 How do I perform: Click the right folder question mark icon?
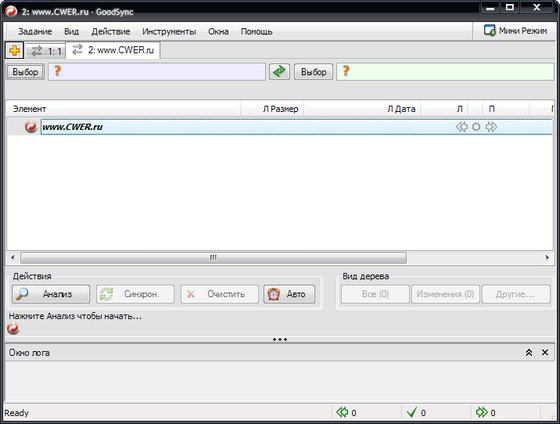[x=345, y=71]
